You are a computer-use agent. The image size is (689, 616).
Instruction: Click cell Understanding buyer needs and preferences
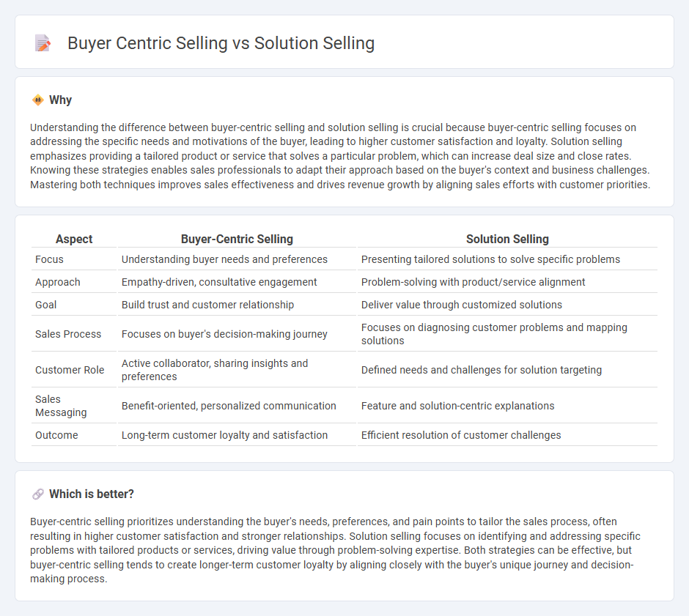point(237,259)
